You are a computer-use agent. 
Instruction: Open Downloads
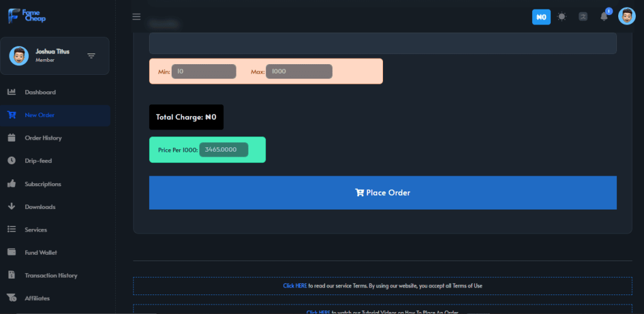[40, 207]
